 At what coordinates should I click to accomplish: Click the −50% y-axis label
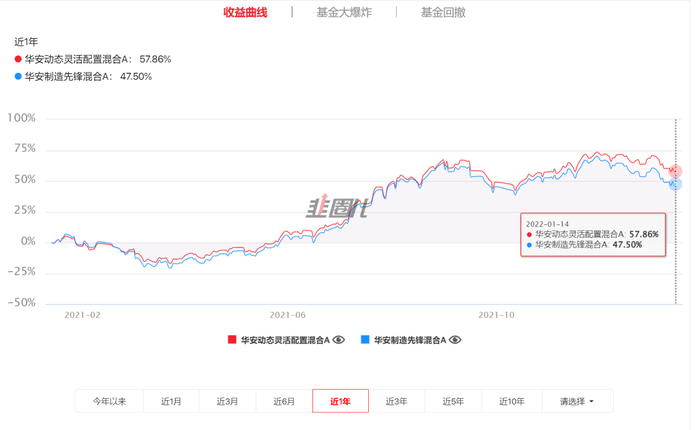coord(21,303)
